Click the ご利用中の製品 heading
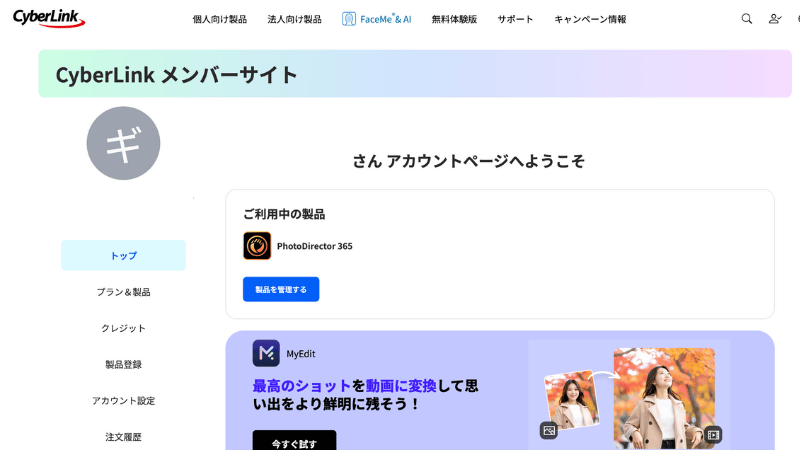 point(284,214)
